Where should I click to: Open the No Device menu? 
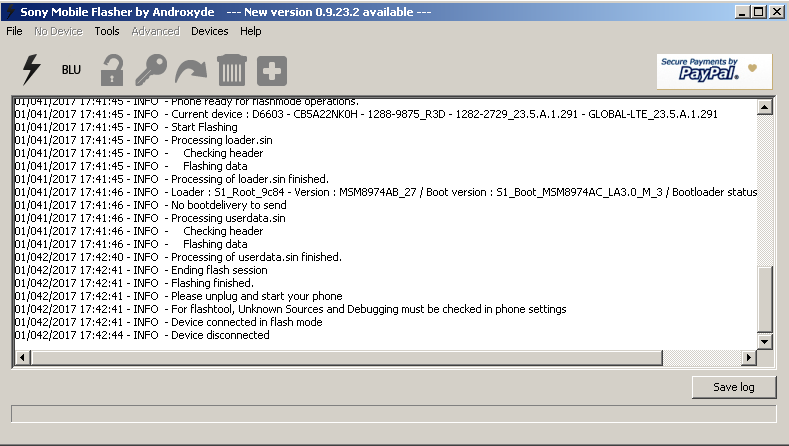pos(58,31)
